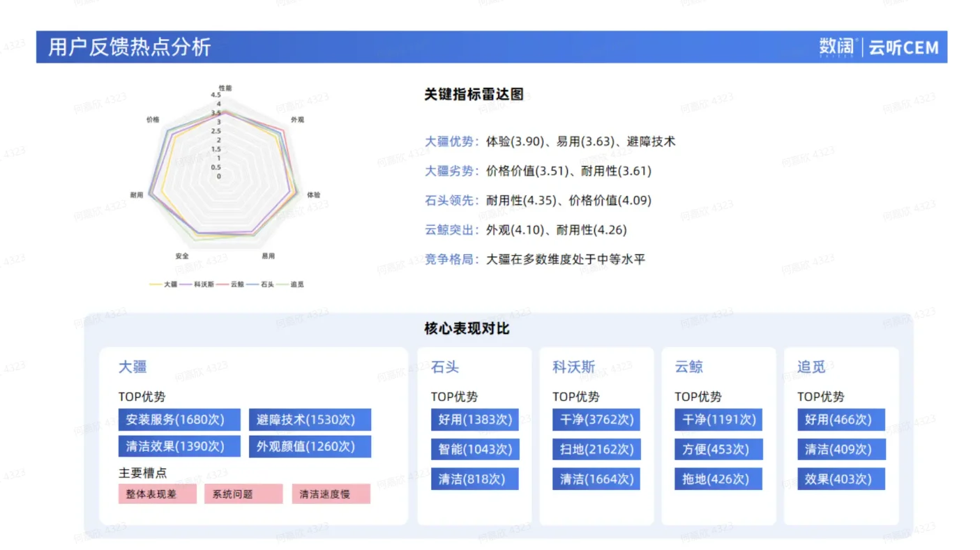This screenshot has height=550, width=980.
Task: Click the 石头领先 line listing 耐用性(4.35)
Action: (x=538, y=201)
